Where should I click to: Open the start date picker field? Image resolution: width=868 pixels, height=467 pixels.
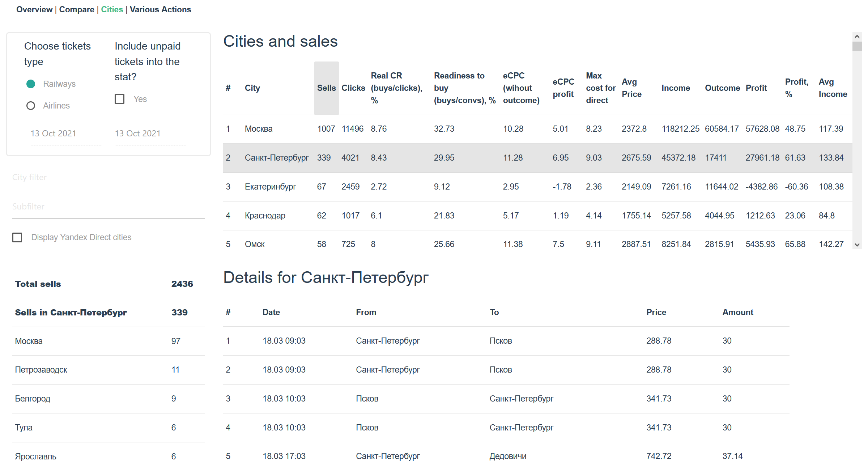pos(66,133)
